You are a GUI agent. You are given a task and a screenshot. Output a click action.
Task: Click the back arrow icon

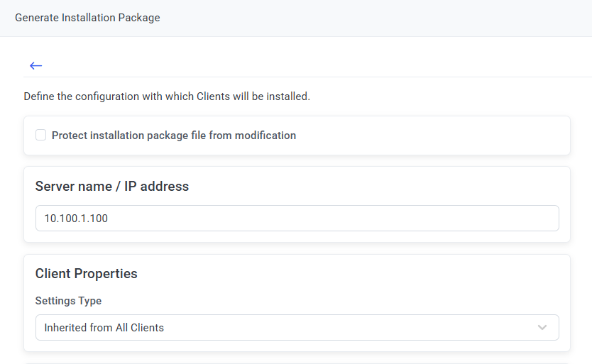[x=35, y=66]
